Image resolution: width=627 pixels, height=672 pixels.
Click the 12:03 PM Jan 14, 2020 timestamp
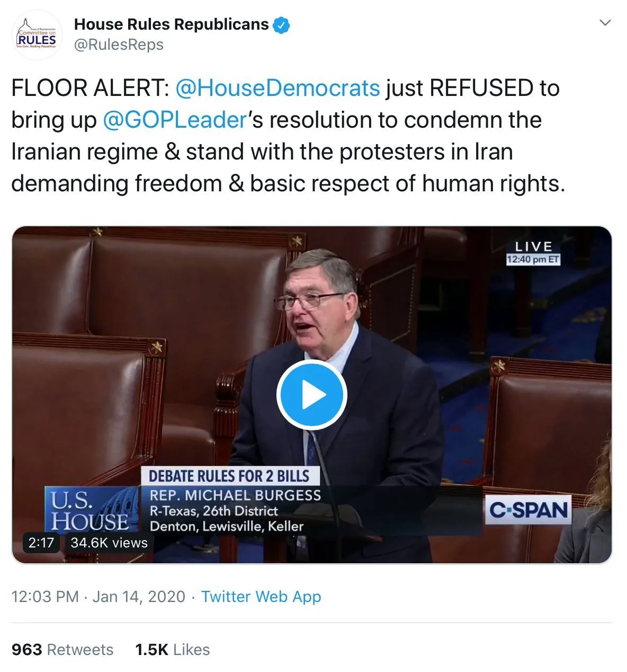click(x=98, y=597)
